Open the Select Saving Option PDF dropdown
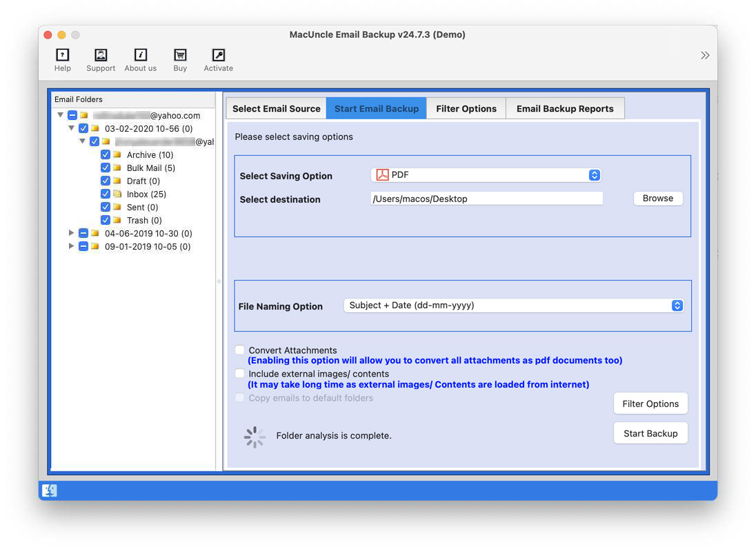 [x=486, y=175]
